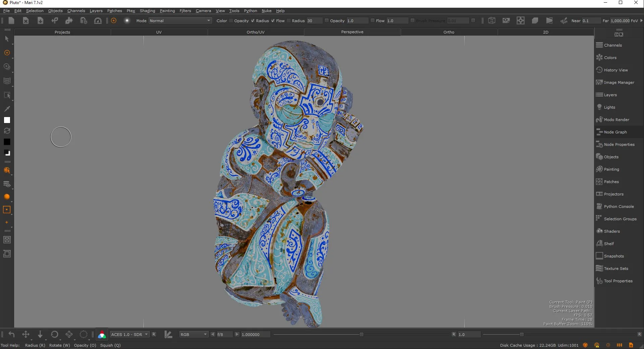Click the white brush tip preview
Viewport: 644px width, 349px height.
(127, 21)
